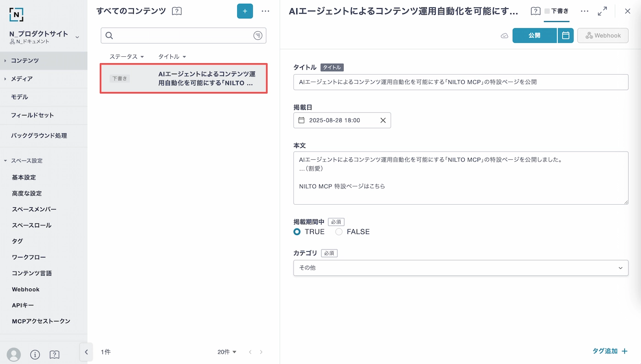Click the タイトル gray field badge

tap(332, 67)
